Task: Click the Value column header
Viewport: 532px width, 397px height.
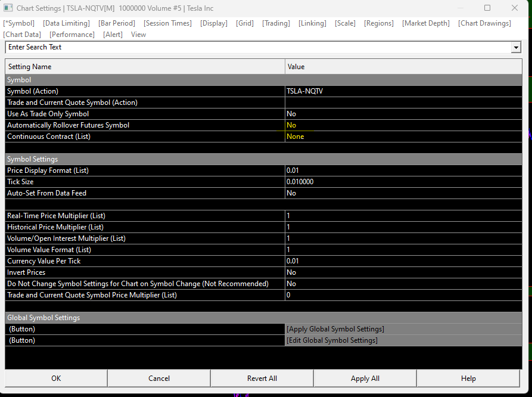Action: [x=403, y=67]
